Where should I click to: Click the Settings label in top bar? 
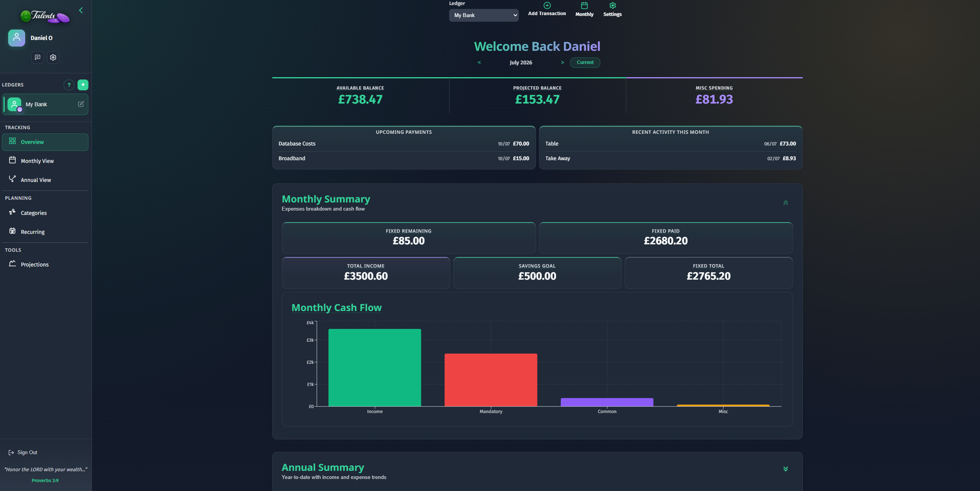click(612, 14)
